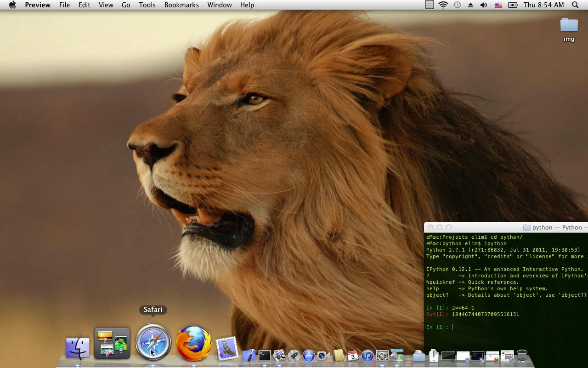
Task: Open the Edit menu
Action: coord(84,5)
